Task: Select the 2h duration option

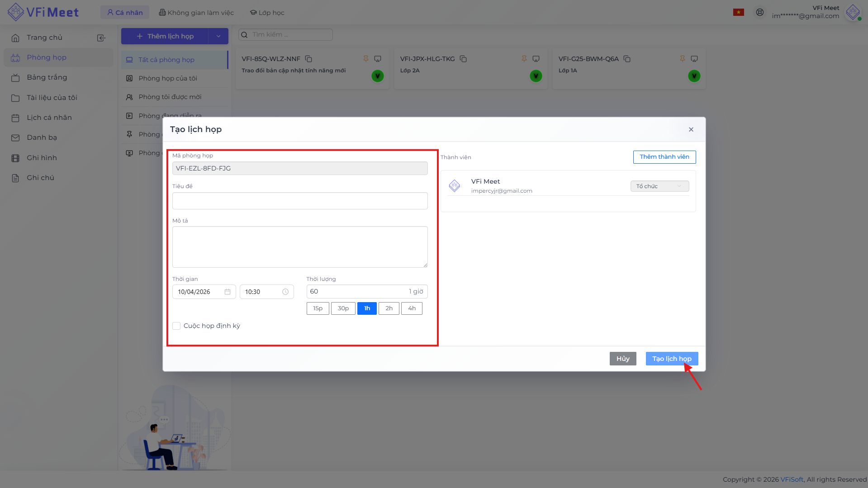Action: pyautogui.click(x=389, y=308)
